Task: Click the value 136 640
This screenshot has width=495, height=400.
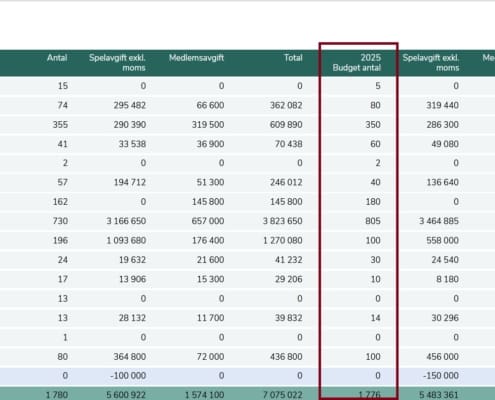Action: click(x=443, y=182)
